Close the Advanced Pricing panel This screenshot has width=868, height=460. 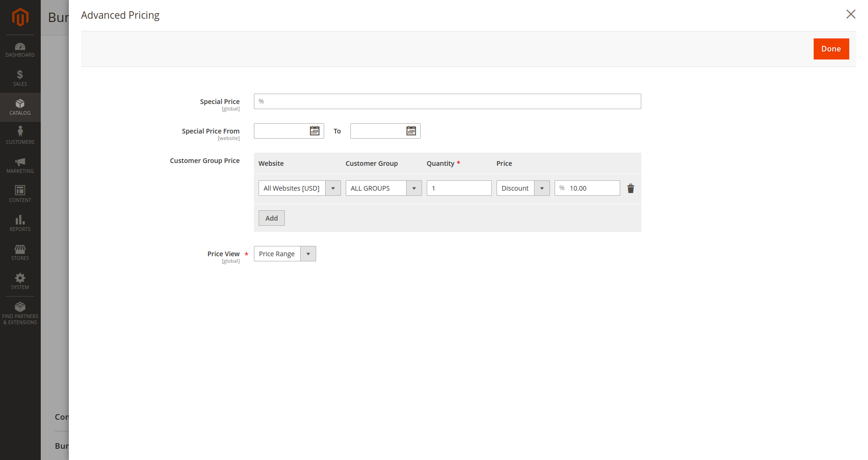point(851,14)
